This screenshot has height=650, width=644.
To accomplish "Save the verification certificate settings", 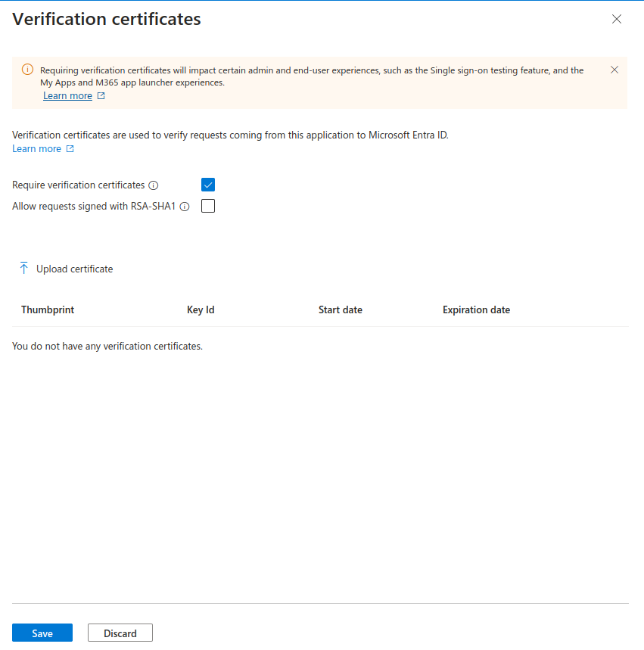I will pos(42,633).
